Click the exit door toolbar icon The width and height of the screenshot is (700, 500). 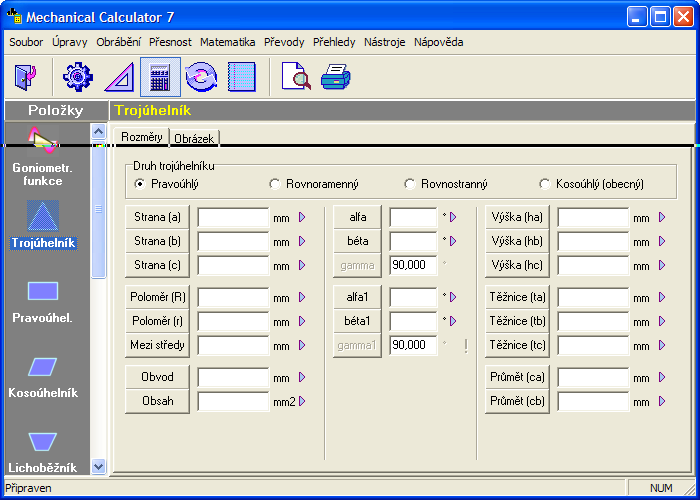pos(25,77)
